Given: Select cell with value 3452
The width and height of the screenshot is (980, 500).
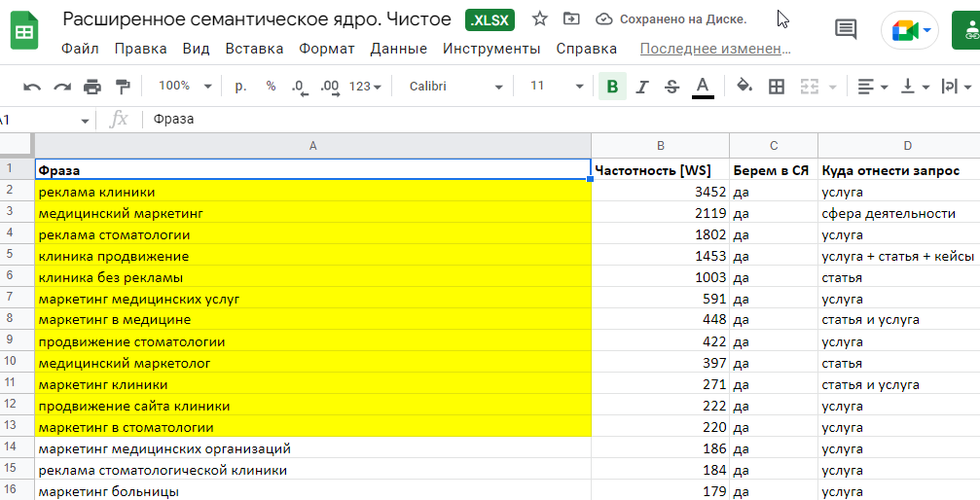Looking at the screenshot, I should [660, 192].
